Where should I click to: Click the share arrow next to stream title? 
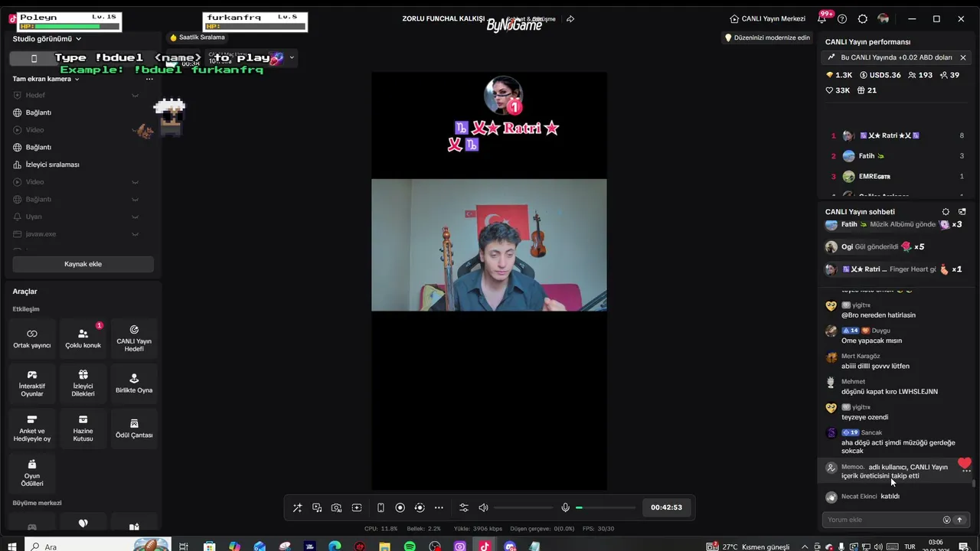(x=570, y=19)
